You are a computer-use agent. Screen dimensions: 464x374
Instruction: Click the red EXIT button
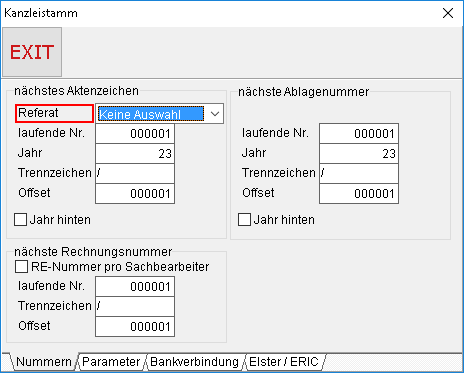pyautogui.click(x=32, y=52)
